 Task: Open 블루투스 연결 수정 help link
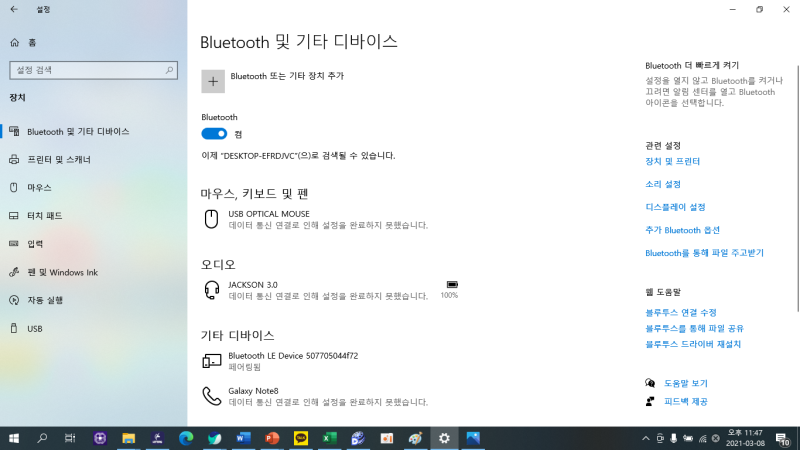pyautogui.click(x=681, y=313)
